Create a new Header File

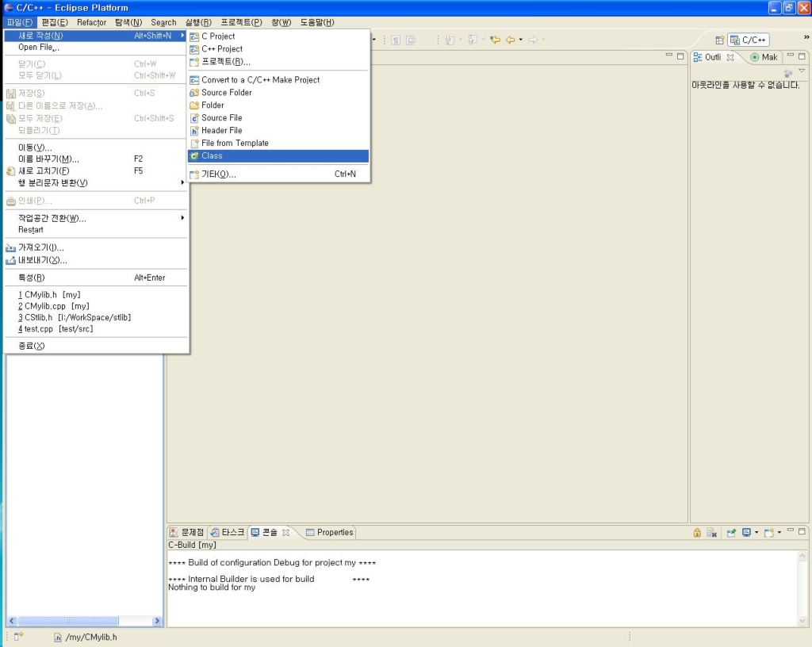pos(278,131)
